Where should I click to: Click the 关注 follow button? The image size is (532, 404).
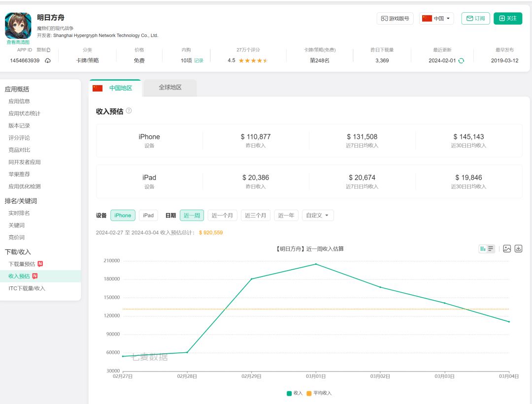click(x=508, y=19)
